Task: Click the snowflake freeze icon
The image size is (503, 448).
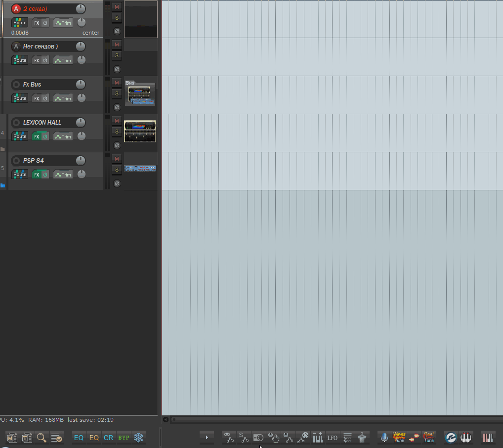Action: [x=138, y=438]
